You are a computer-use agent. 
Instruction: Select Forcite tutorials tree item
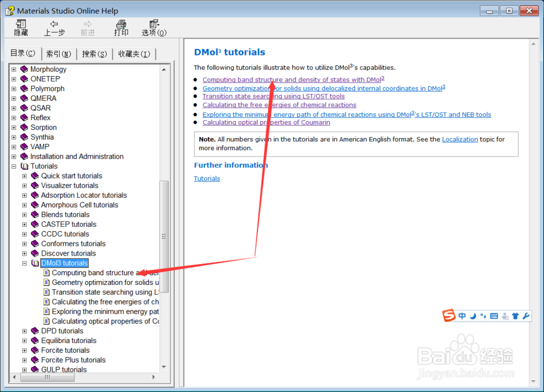65,351
